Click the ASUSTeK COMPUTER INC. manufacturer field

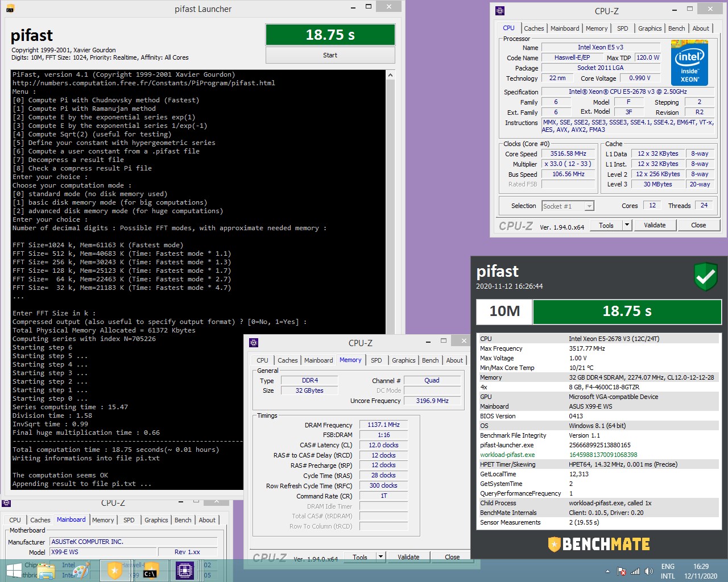(134, 542)
